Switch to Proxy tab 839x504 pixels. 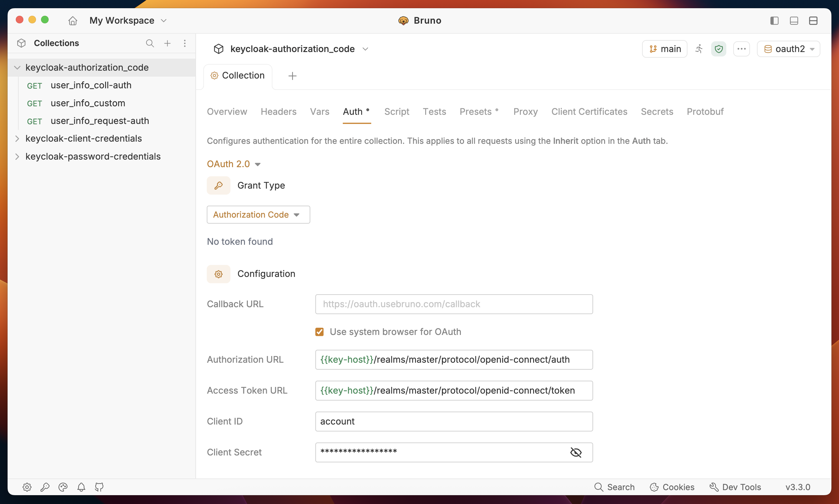pyautogui.click(x=525, y=112)
